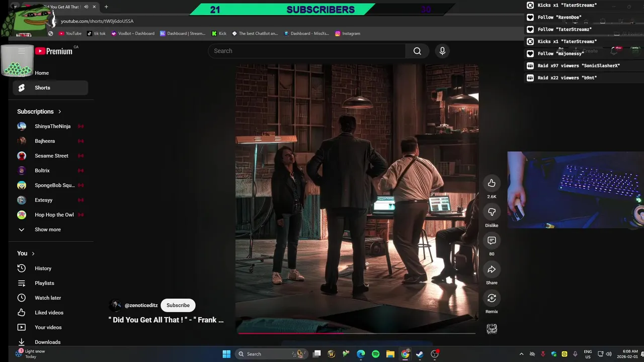Expand the Subscriptions section chevron

(x=59, y=112)
